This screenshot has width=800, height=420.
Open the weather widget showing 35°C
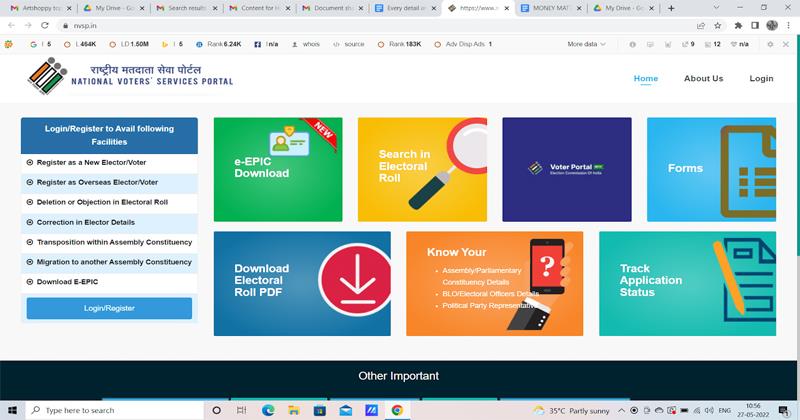point(571,410)
